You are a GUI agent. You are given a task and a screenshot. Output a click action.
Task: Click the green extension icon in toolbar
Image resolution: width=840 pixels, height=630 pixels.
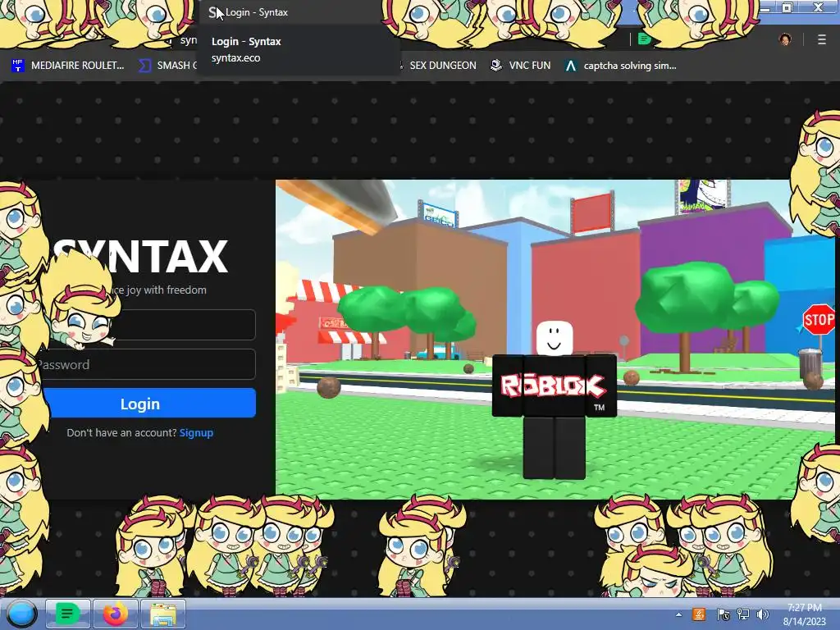coord(645,39)
